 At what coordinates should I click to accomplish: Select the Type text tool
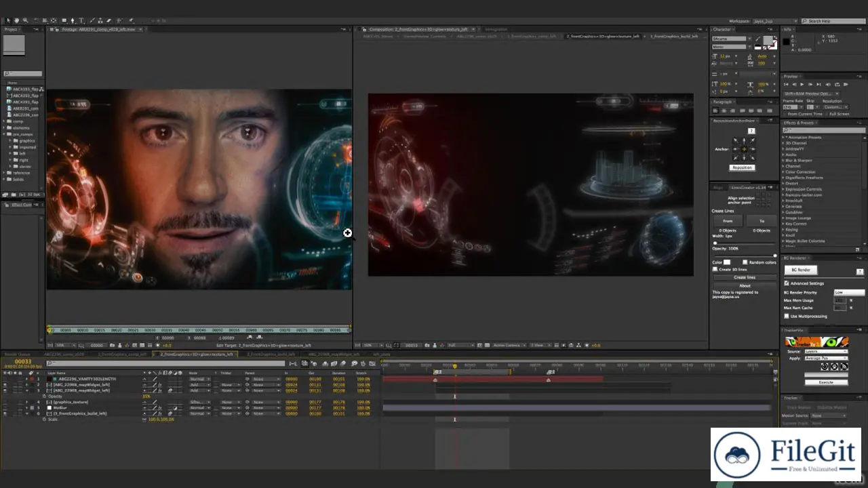click(81, 20)
